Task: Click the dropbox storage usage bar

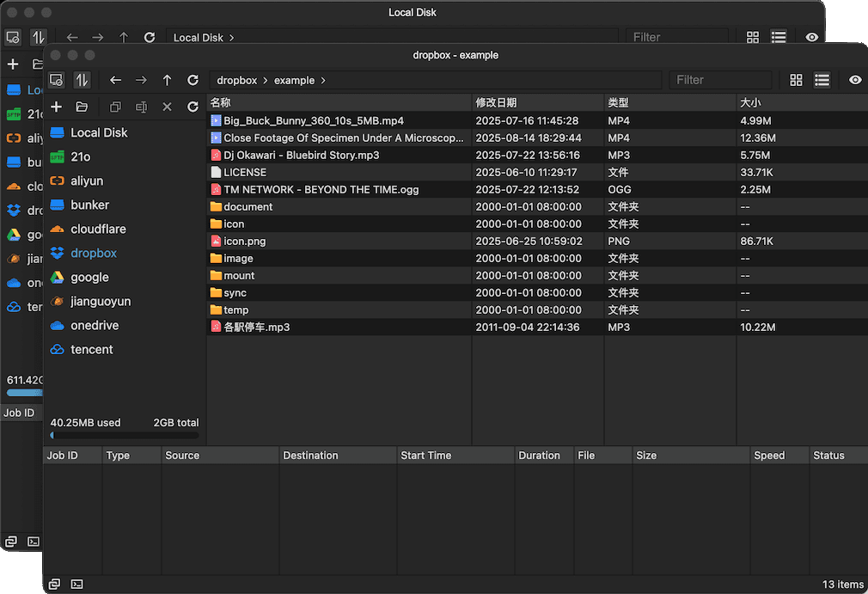Action: pos(125,435)
